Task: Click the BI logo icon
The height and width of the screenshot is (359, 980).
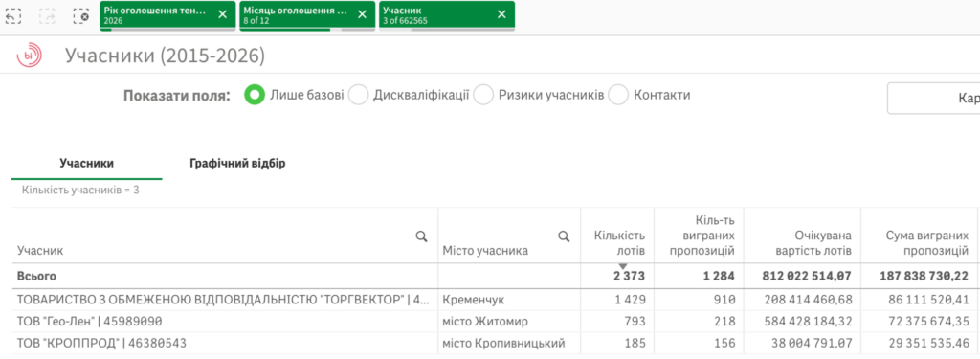Action: [30, 56]
